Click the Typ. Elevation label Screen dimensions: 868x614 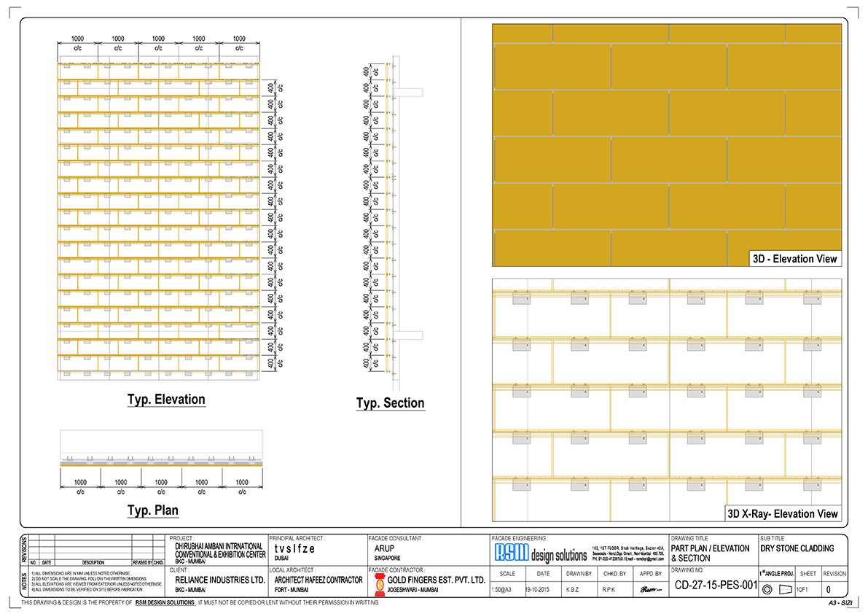(166, 400)
